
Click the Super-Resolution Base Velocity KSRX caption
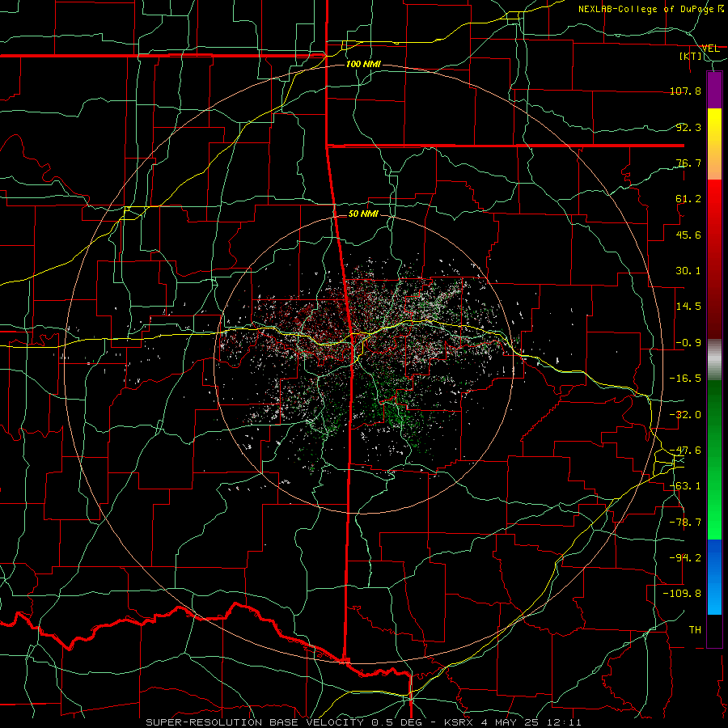click(363, 722)
